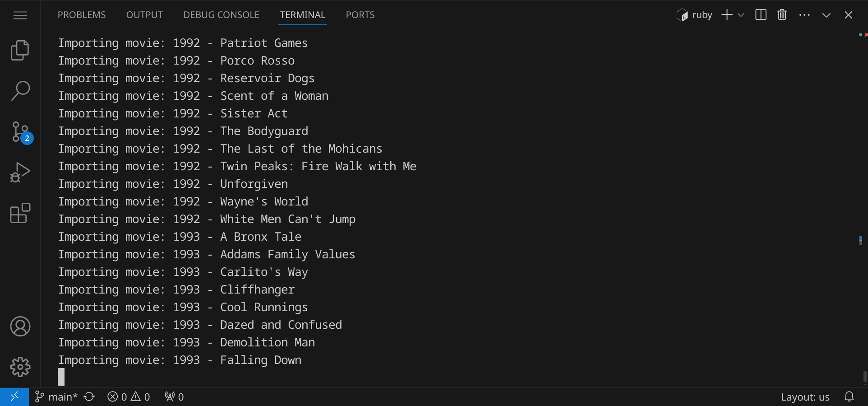Click the main* git branch indicator
This screenshot has height=406, width=868.
pyautogui.click(x=56, y=397)
